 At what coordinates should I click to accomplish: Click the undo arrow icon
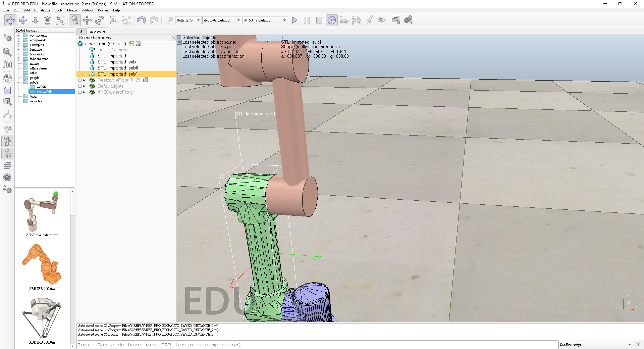[x=141, y=20]
